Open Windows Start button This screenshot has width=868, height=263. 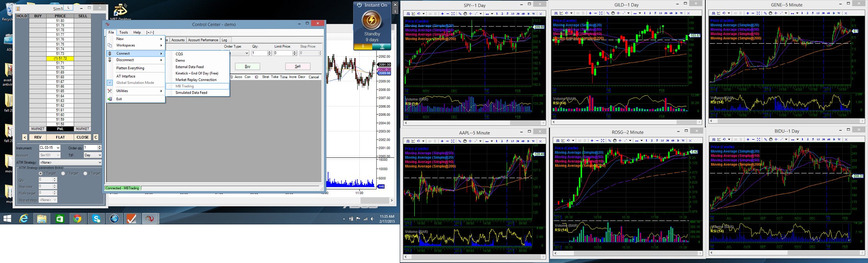(x=7, y=219)
